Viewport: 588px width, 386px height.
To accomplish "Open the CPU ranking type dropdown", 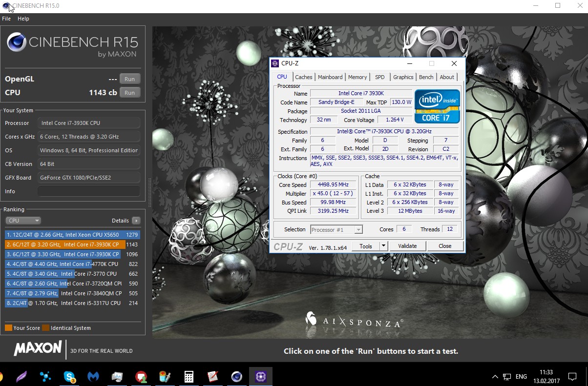I will coord(23,221).
